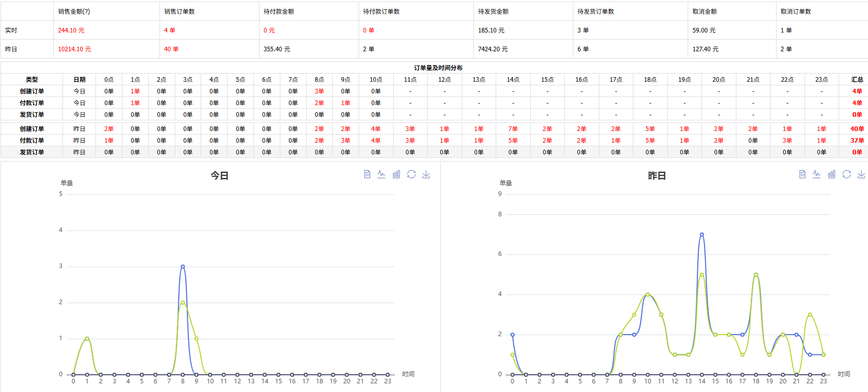The image size is (868, 392).
Task: Open data view for the 昨日 chart
Action: point(802,174)
